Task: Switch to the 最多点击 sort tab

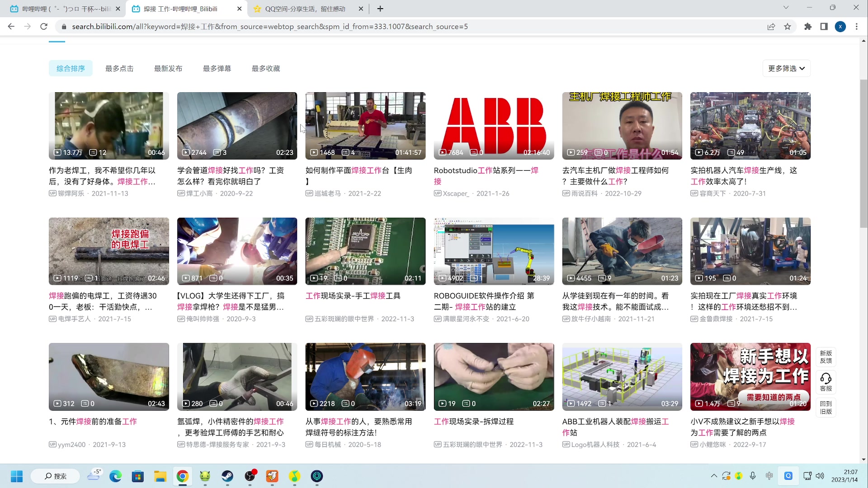Action: pos(119,68)
